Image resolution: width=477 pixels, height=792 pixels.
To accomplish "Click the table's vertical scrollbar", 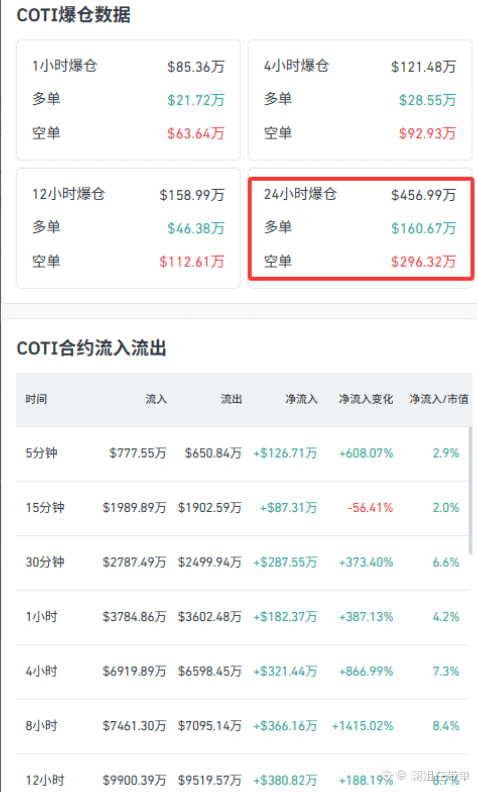I will tap(470, 491).
